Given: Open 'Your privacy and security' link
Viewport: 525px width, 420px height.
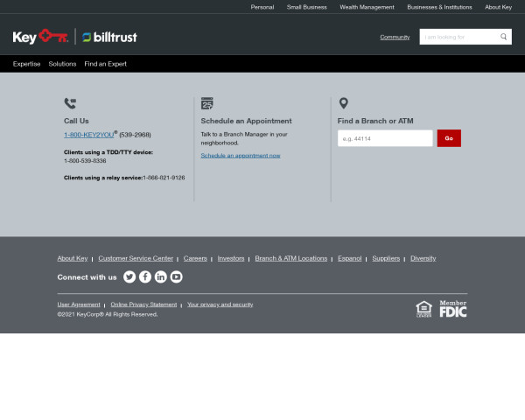Looking at the screenshot, I should [x=220, y=304].
